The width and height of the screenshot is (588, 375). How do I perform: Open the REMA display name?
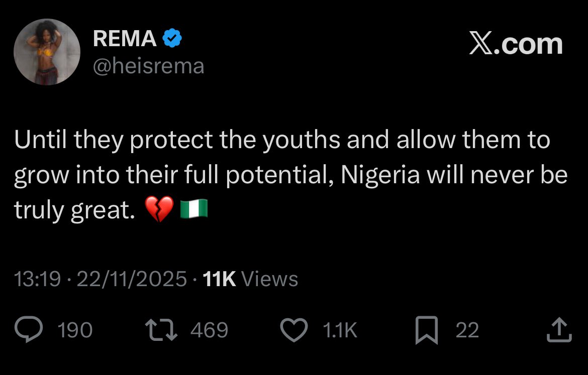tap(125, 39)
